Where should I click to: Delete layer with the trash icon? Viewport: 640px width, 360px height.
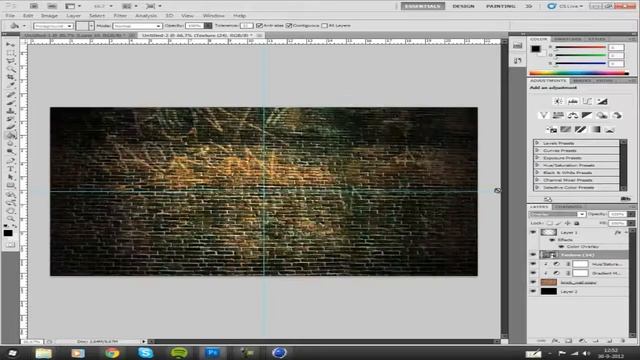click(623, 340)
